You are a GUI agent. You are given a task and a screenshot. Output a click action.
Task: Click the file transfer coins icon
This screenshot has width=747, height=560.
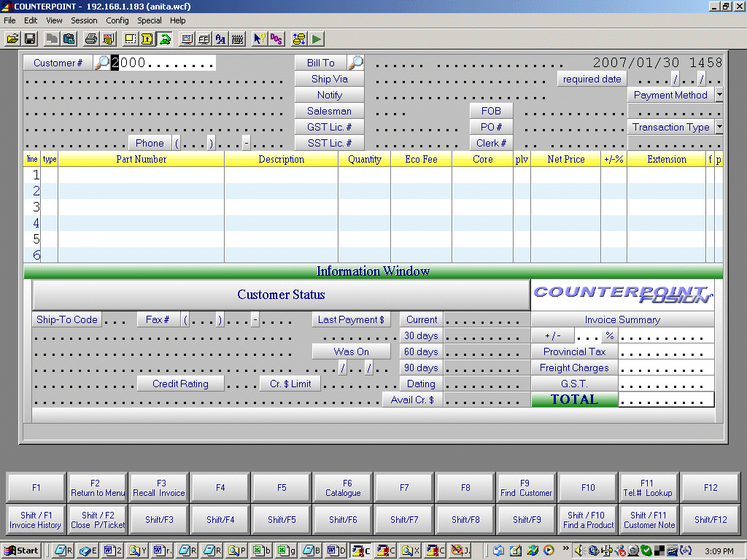299,39
